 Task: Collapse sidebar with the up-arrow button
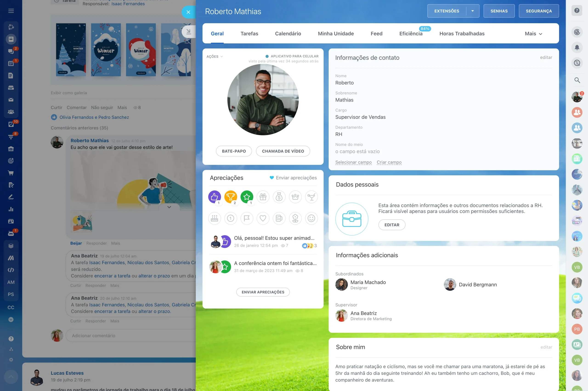tap(11, 377)
